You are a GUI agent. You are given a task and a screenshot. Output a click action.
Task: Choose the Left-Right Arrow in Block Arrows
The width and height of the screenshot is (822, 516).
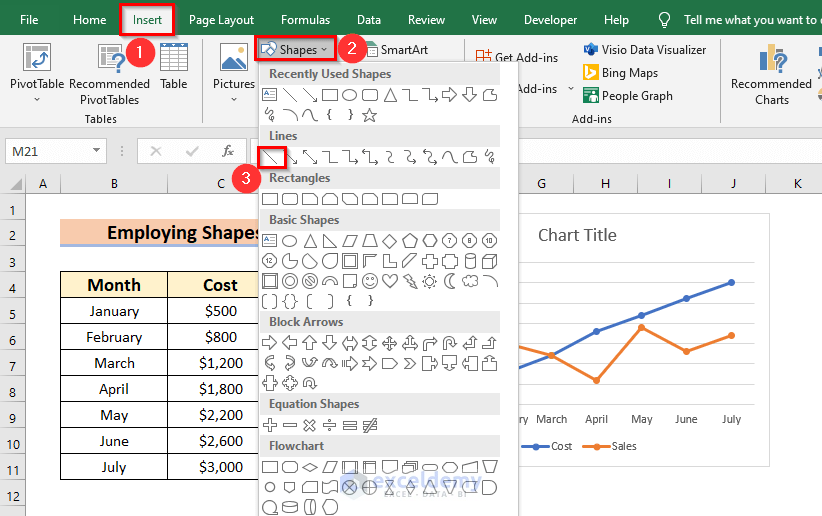coord(350,343)
